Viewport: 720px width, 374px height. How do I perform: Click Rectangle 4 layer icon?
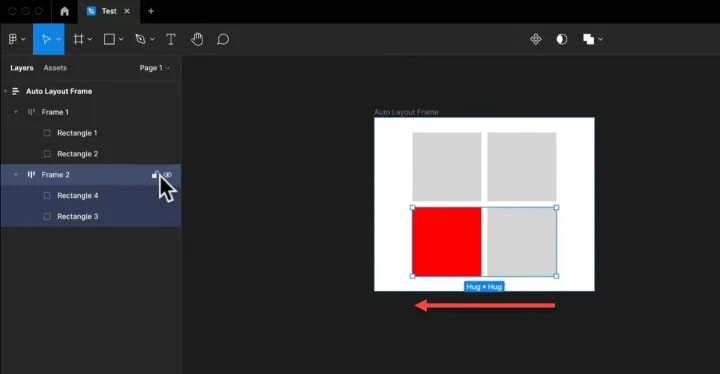[47, 196]
